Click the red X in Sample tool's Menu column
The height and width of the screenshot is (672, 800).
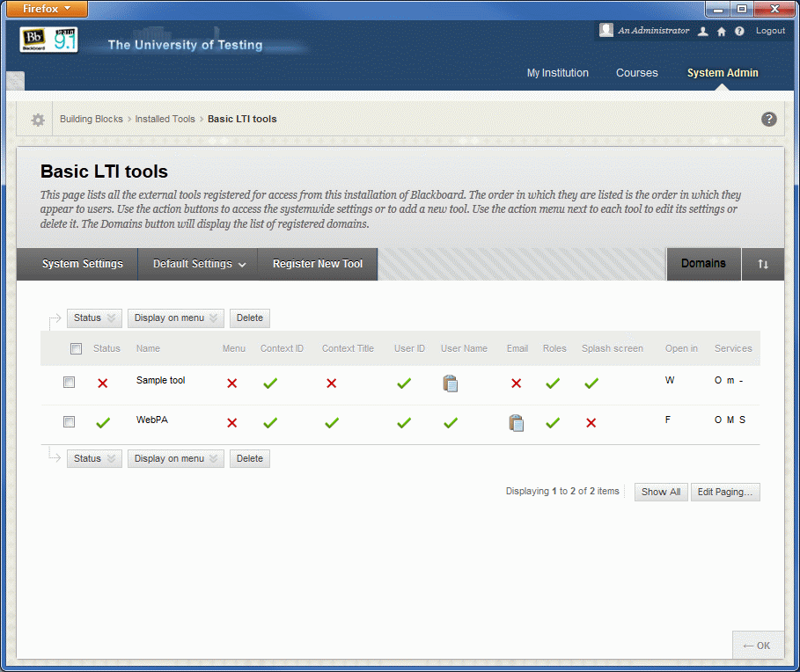click(x=231, y=383)
